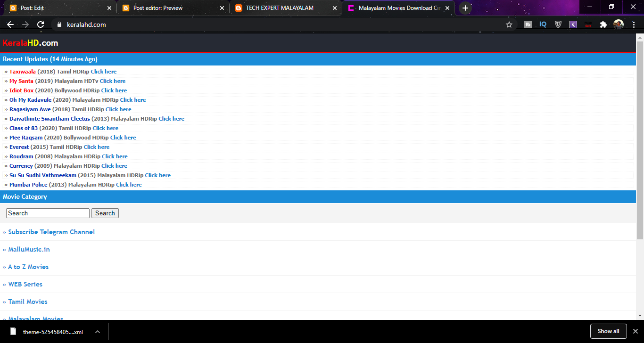Viewport: 644px width, 343px height.
Task: Close the downloads bar
Action: [x=635, y=331]
